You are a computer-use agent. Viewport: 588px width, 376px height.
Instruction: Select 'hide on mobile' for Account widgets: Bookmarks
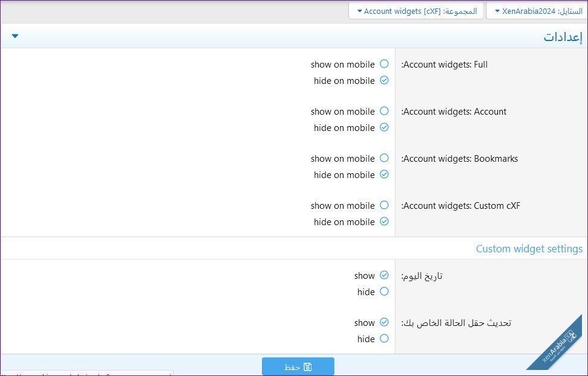(384, 174)
